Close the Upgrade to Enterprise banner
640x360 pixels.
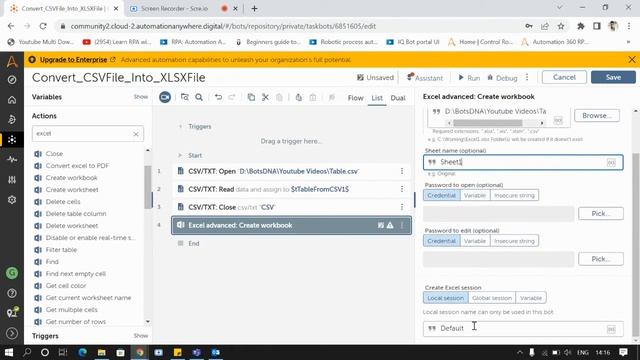(632, 60)
